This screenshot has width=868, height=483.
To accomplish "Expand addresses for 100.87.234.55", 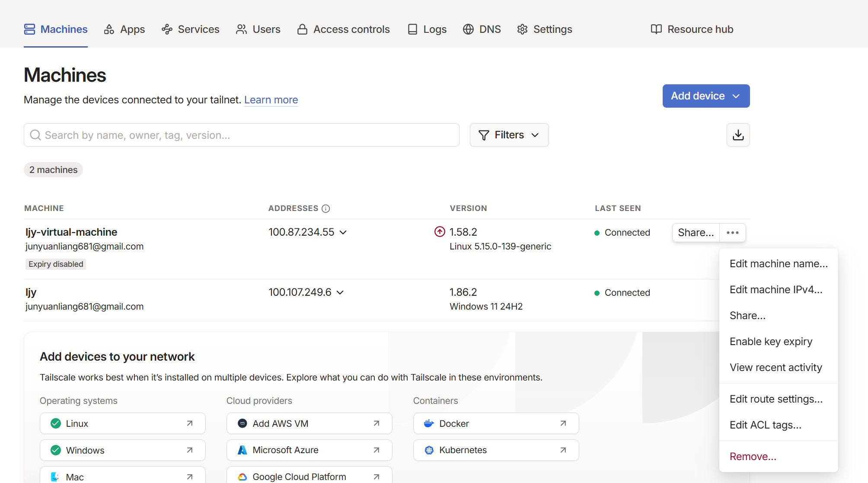I will coord(343,232).
